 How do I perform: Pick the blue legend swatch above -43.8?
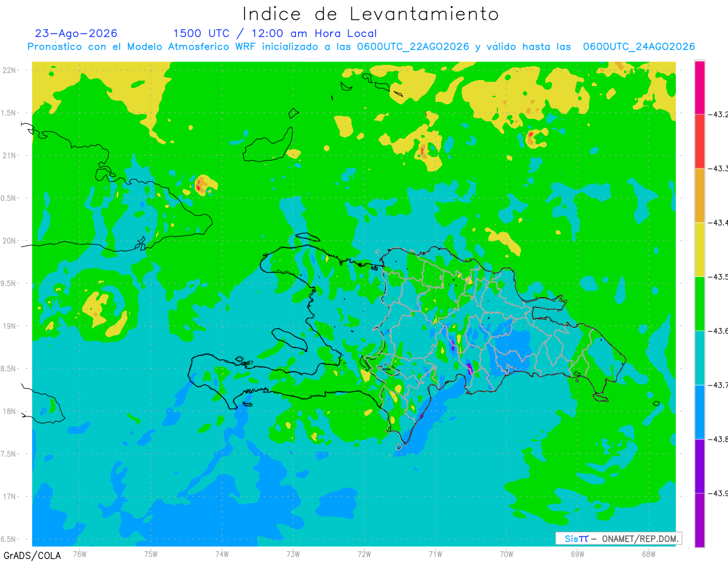click(x=699, y=412)
